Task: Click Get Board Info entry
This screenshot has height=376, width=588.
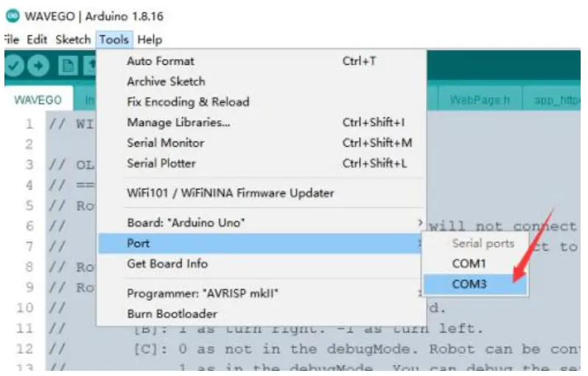Action: click(167, 263)
